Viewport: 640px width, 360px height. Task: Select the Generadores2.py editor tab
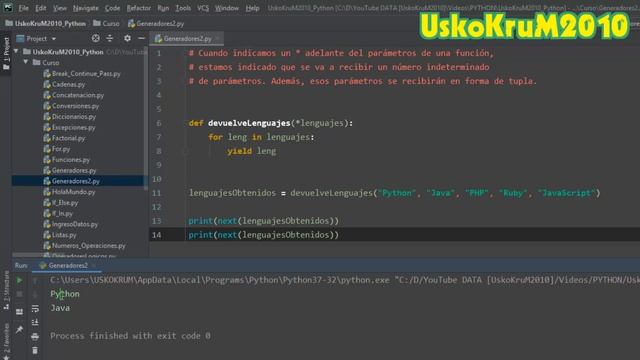[187, 38]
